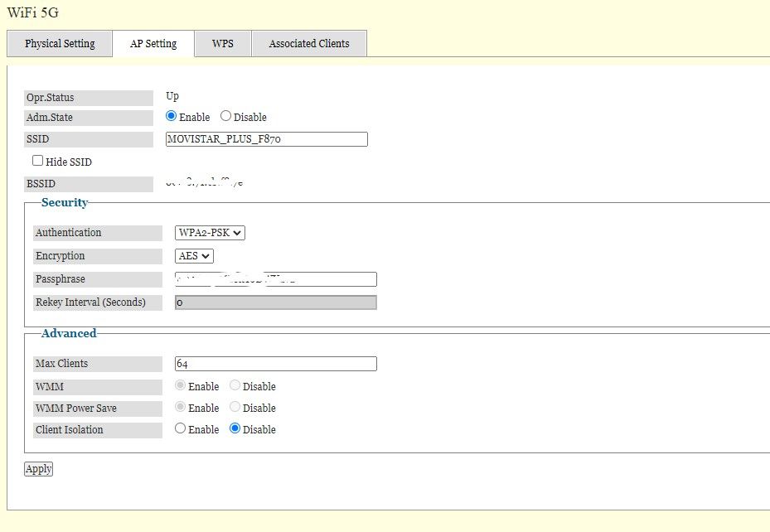Select Disable for Client Isolation
The height and width of the screenshot is (532, 770).
pyautogui.click(x=235, y=429)
